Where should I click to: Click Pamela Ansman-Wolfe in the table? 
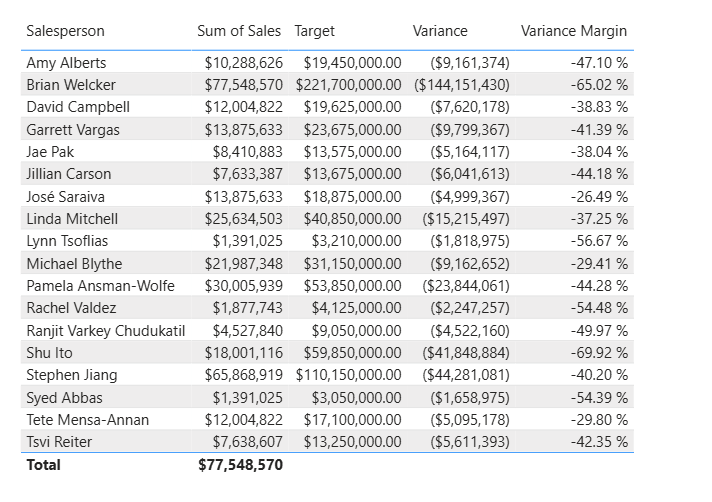[x=100, y=286]
